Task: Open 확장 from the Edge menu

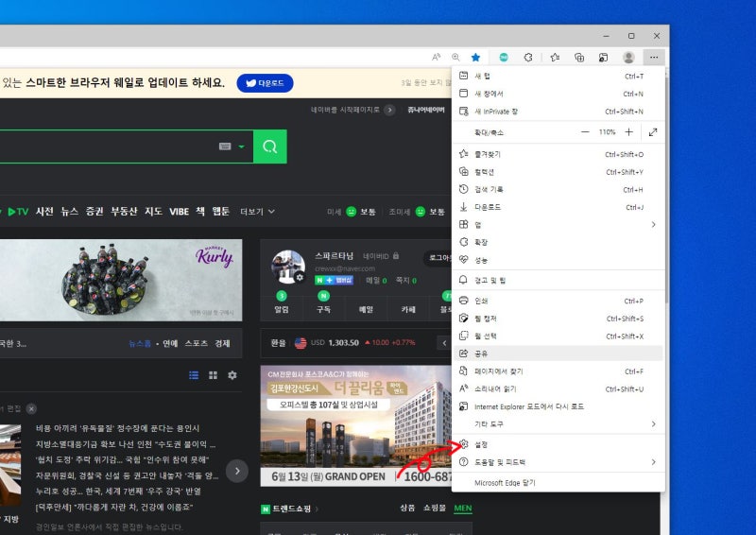Action: pyautogui.click(x=558, y=242)
